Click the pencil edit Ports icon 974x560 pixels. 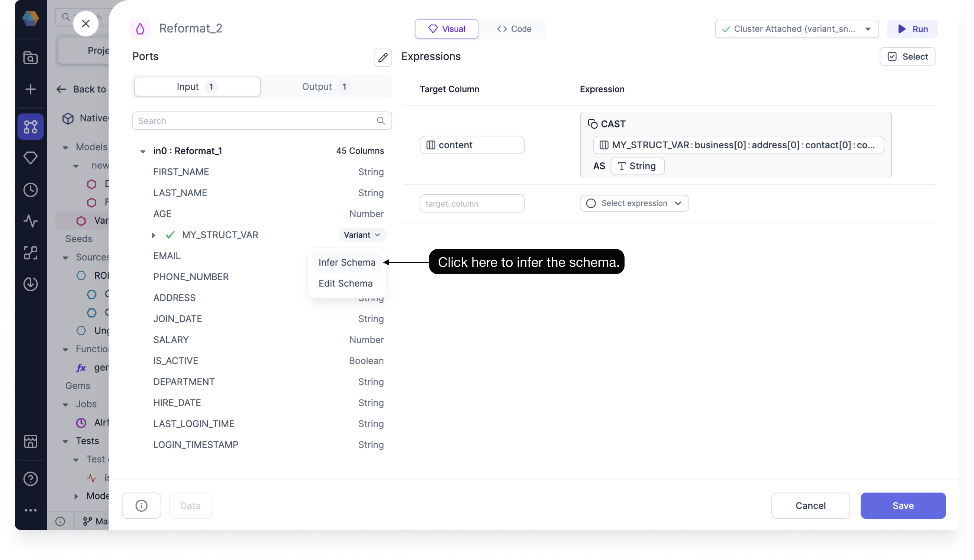383,57
